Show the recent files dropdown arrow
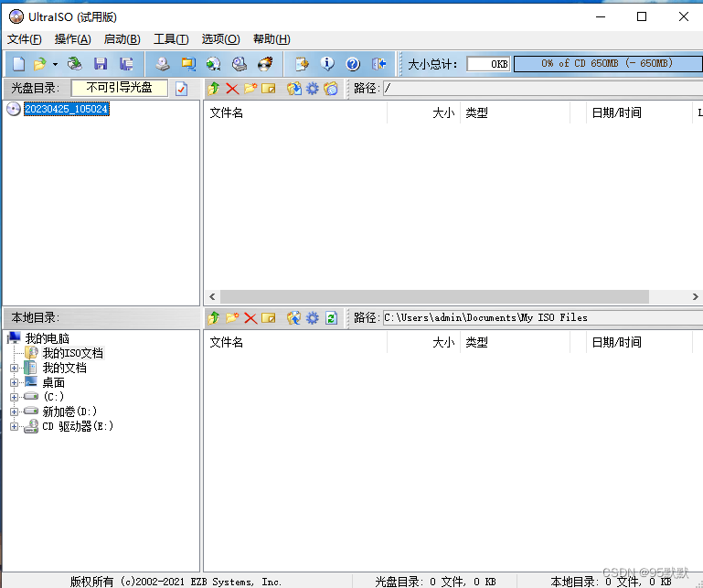Screen dimensions: 703x588 coord(55,65)
